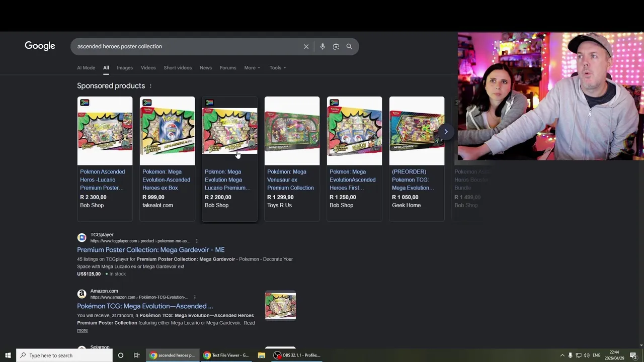Click the Amazon result product thumbnail

280,306
